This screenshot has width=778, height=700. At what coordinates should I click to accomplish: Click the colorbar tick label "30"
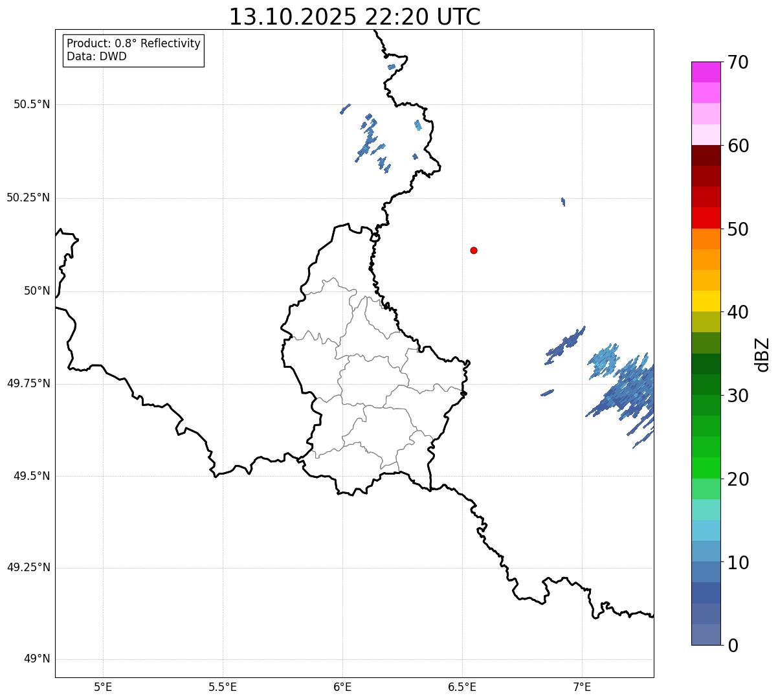738,396
